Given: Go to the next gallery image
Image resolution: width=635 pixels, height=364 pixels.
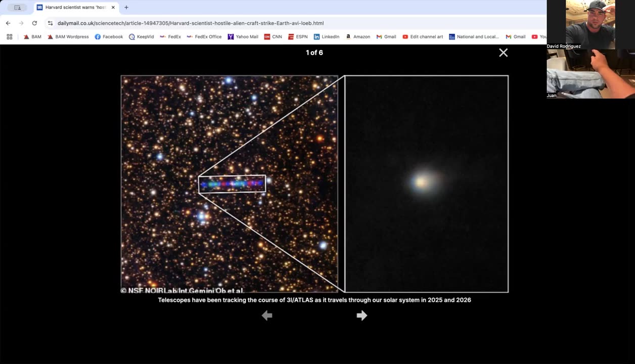Looking at the screenshot, I should (361, 315).
